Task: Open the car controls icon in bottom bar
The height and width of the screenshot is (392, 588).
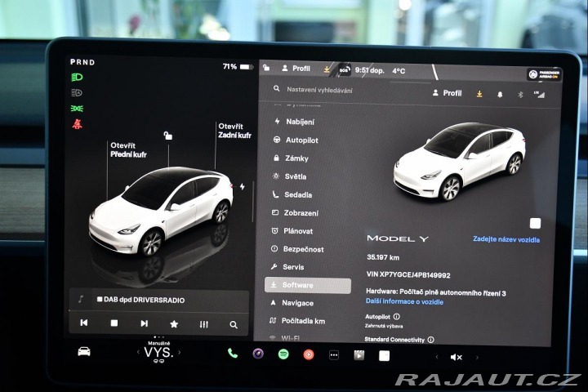Action: click(84, 351)
